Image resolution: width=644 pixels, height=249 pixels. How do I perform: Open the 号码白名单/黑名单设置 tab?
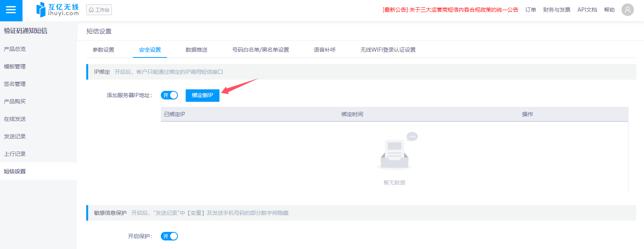pyautogui.click(x=261, y=50)
